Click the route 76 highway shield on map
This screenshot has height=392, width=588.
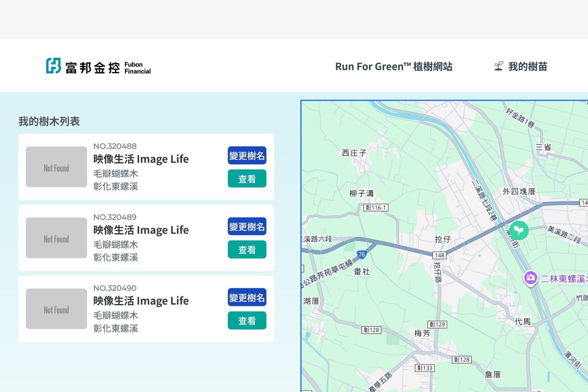tap(362, 254)
